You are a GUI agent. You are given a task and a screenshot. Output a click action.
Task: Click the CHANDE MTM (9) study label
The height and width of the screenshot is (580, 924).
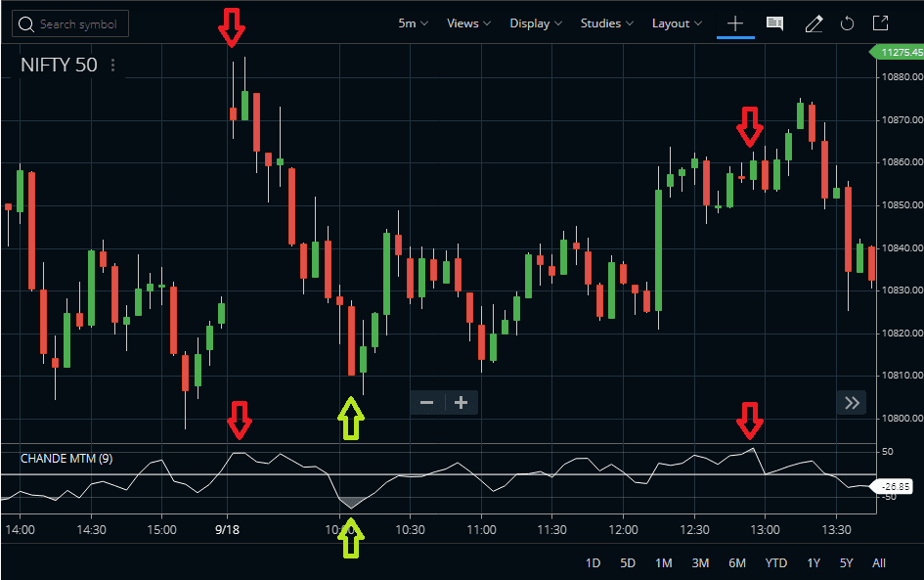(66, 458)
